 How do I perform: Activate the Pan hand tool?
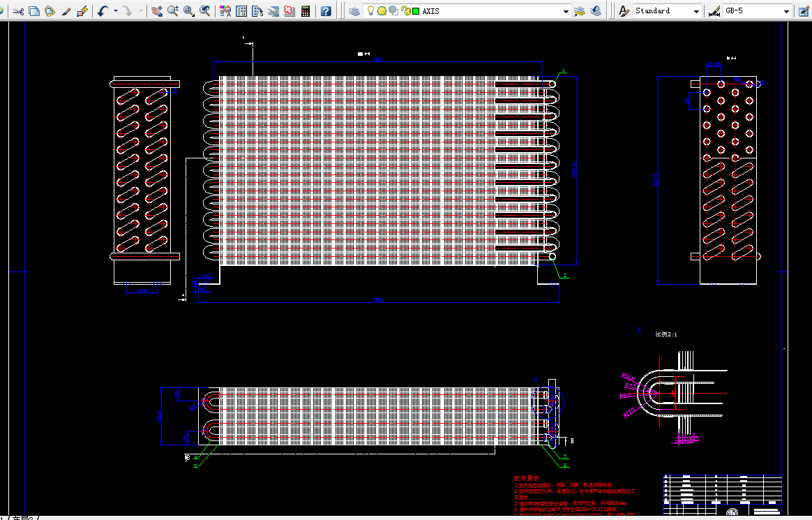156,11
